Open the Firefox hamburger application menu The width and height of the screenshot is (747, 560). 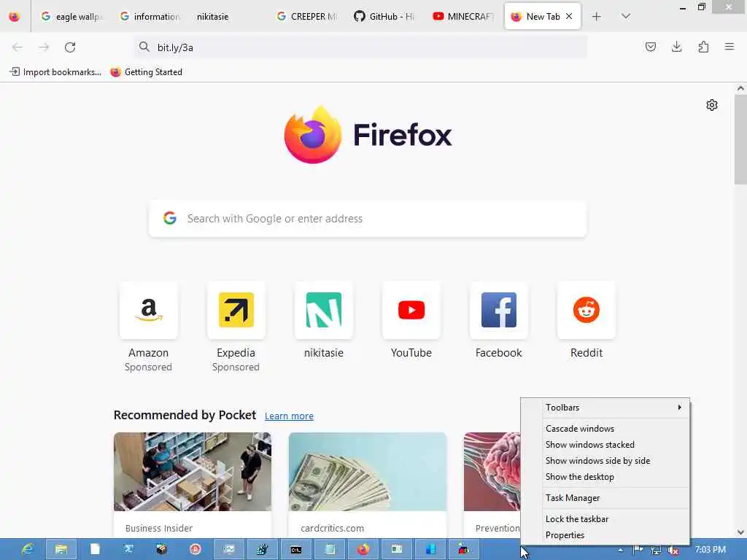[x=729, y=47]
